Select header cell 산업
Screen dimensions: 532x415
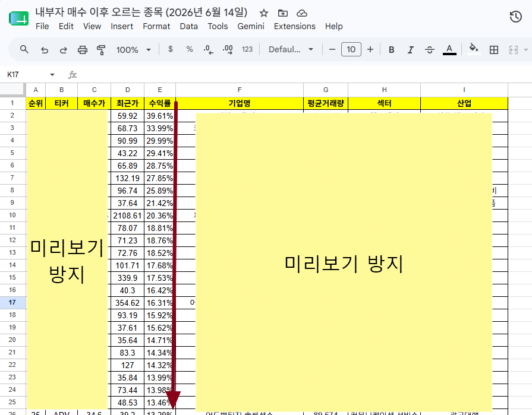(464, 103)
